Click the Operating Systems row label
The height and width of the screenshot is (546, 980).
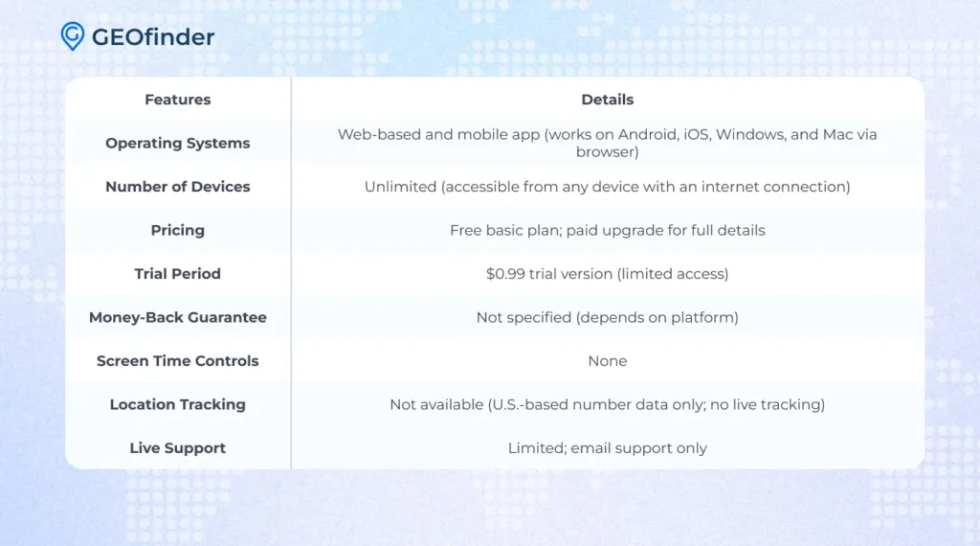click(x=177, y=143)
